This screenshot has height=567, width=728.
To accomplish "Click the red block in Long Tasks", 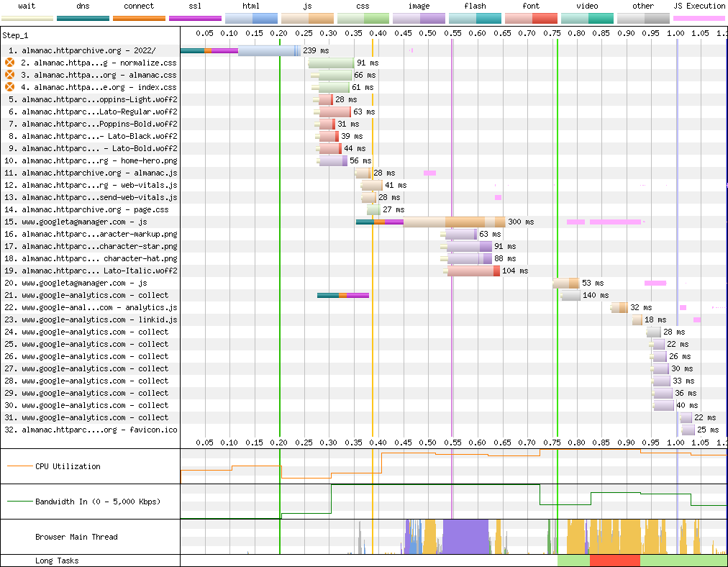I will [x=614, y=561].
